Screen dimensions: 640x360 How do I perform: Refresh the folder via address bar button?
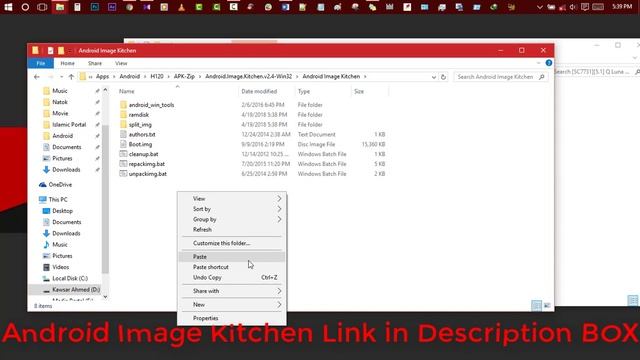pyautogui.click(x=443, y=77)
